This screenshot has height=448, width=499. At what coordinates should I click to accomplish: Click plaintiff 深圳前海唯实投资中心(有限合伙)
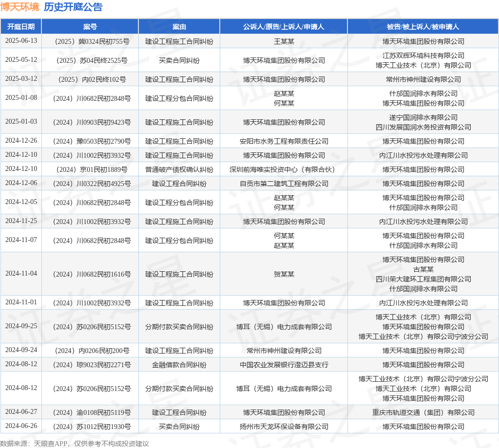(x=284, y=169)
